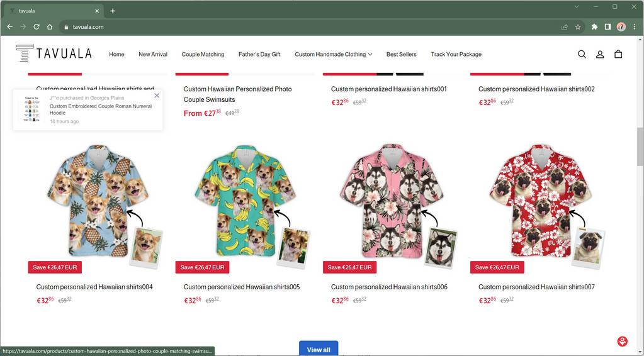Click the From €27.38 swimsuit price
644x356 pixels.
pos(202,113)
